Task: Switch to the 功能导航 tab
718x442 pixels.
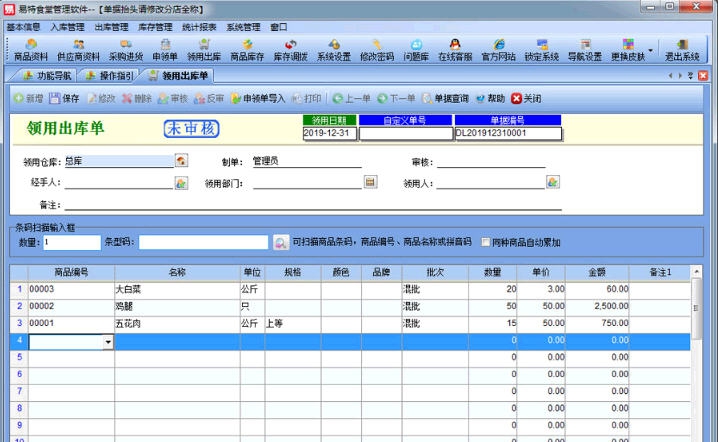Action: tap(48, 76)
